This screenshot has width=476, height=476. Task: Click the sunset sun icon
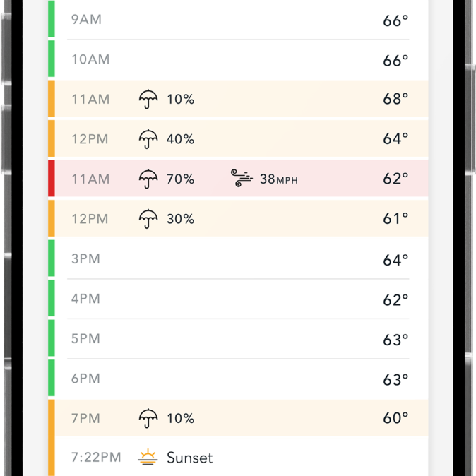coord(148,458)
